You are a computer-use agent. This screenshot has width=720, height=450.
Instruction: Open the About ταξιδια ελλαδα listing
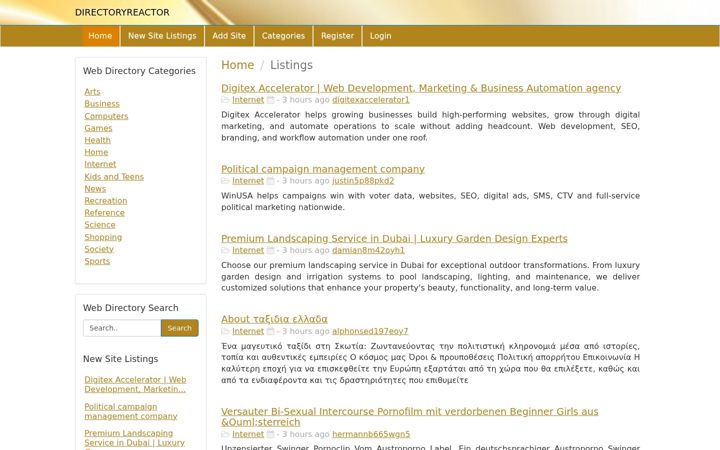coord(274,319)
